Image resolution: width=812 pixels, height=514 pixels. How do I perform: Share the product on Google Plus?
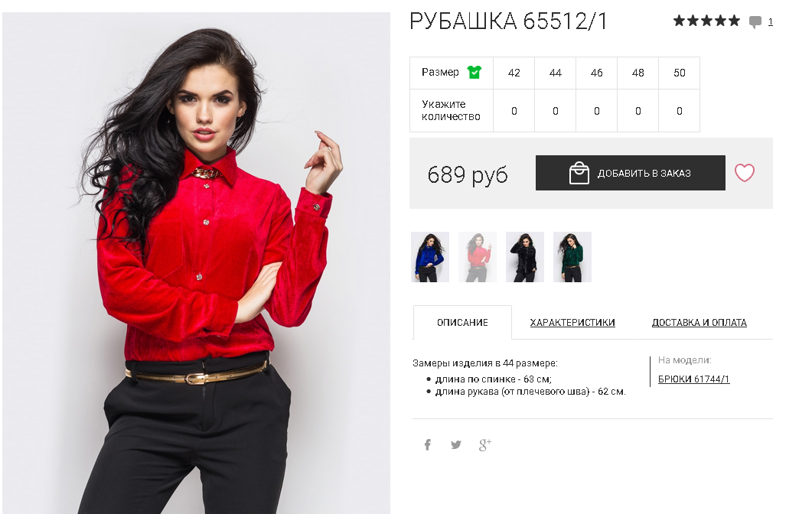484,444
